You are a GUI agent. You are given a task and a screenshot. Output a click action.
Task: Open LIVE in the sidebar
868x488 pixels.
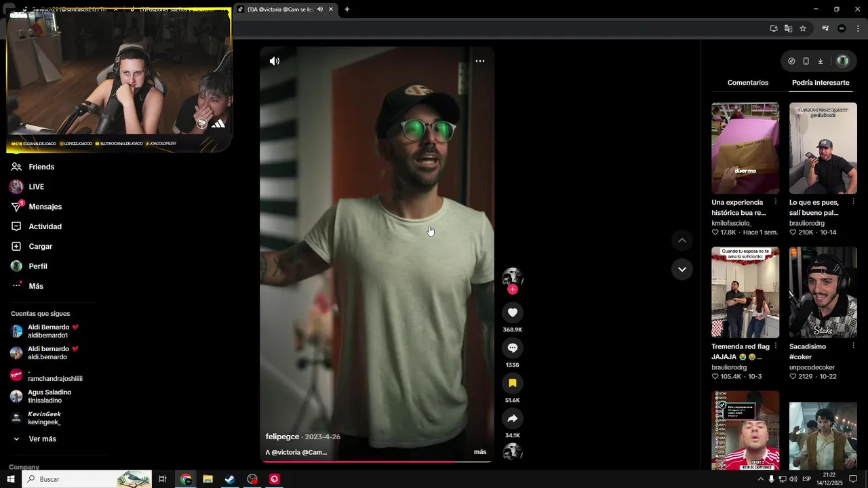36,186
